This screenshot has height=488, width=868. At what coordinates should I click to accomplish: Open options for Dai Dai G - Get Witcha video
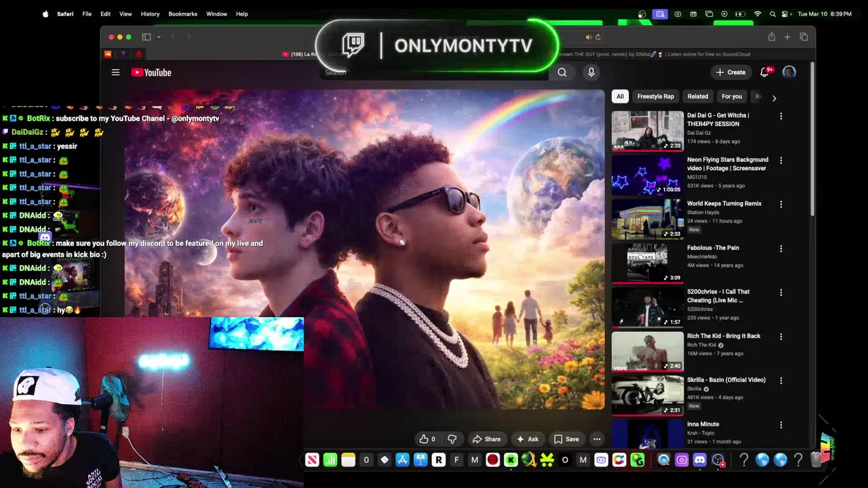click(781, 117)
